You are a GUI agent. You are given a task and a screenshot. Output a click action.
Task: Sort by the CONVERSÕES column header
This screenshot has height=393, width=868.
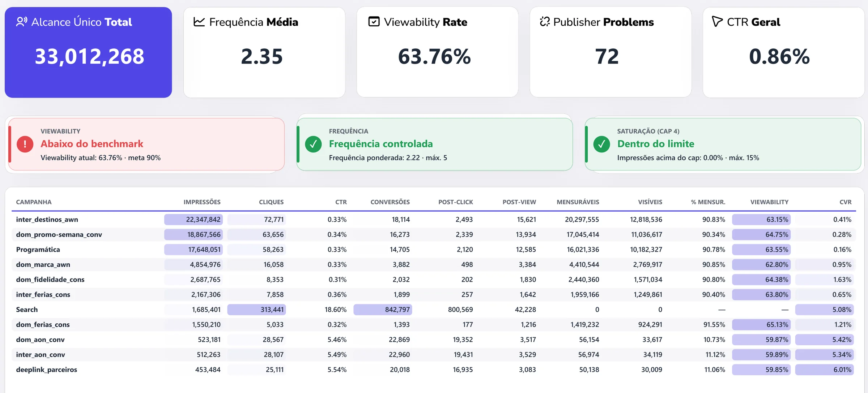tap(390, 202)
